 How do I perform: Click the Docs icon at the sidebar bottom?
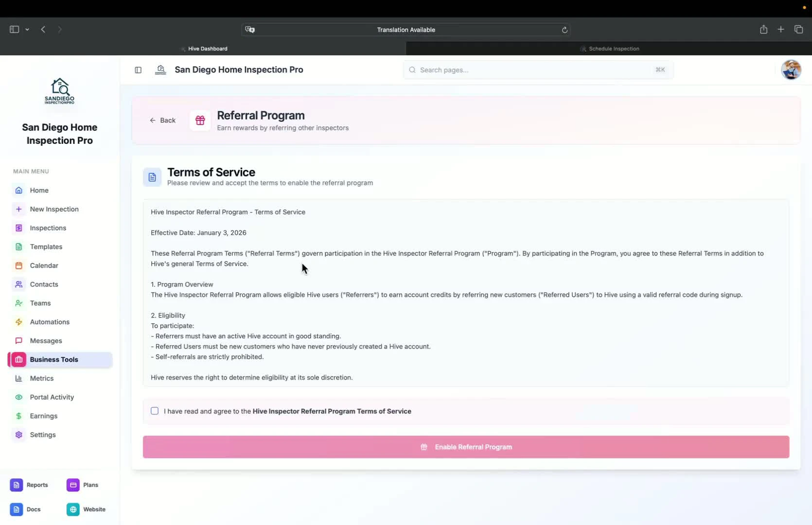[16, 509]
